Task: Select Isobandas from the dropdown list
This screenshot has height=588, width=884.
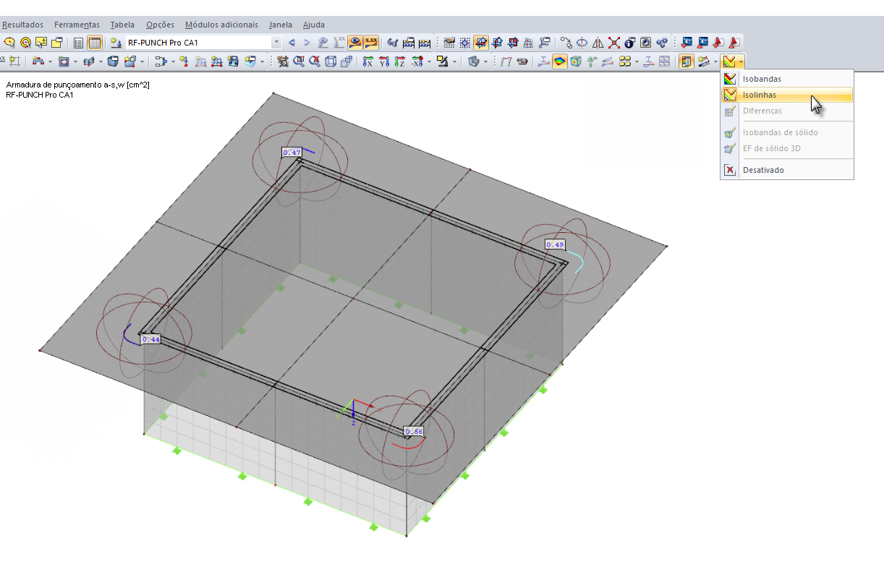Action: coord(787,79)
